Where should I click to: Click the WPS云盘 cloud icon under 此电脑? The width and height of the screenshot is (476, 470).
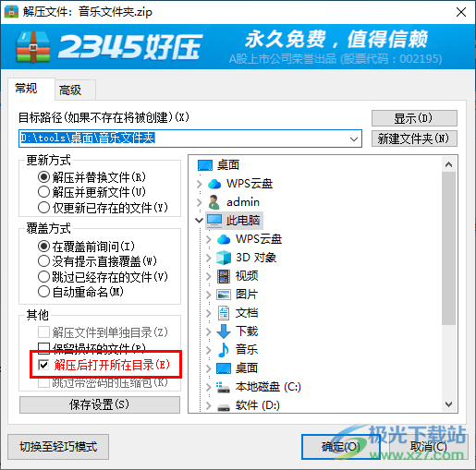(x=224, y=239)
